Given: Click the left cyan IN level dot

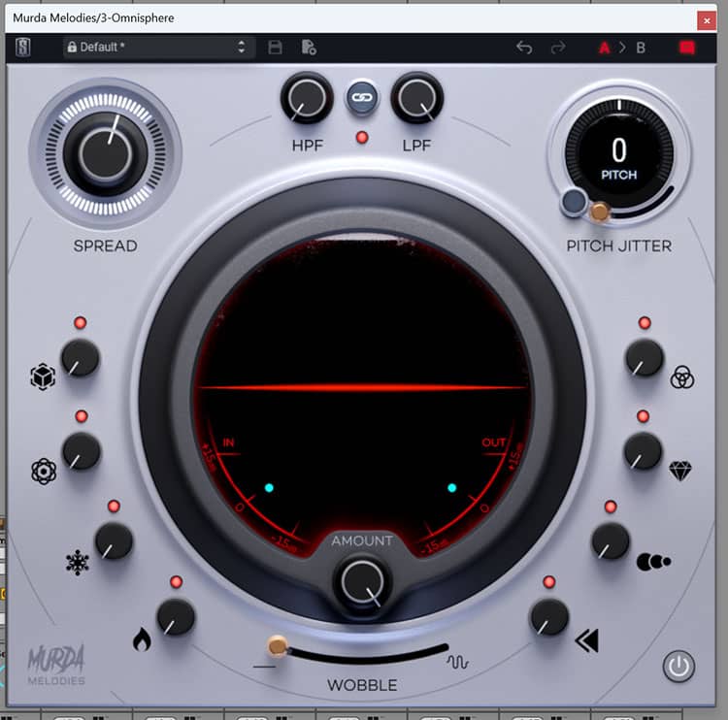Looking at the screenshot, I should (x=269, y=488).
